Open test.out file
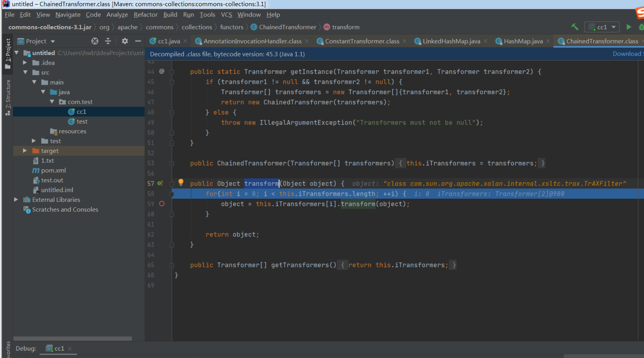The height and width of the screenshot is (358, 644). [48, 180]
